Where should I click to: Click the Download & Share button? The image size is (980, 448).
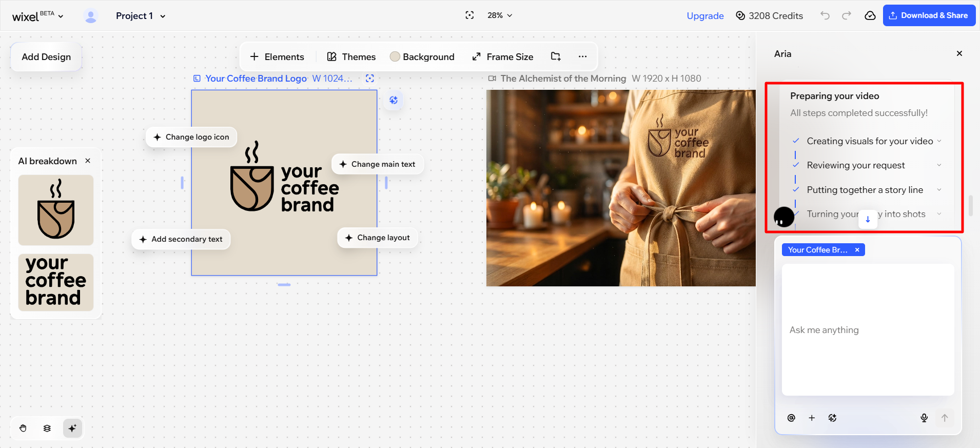[929, 15]
